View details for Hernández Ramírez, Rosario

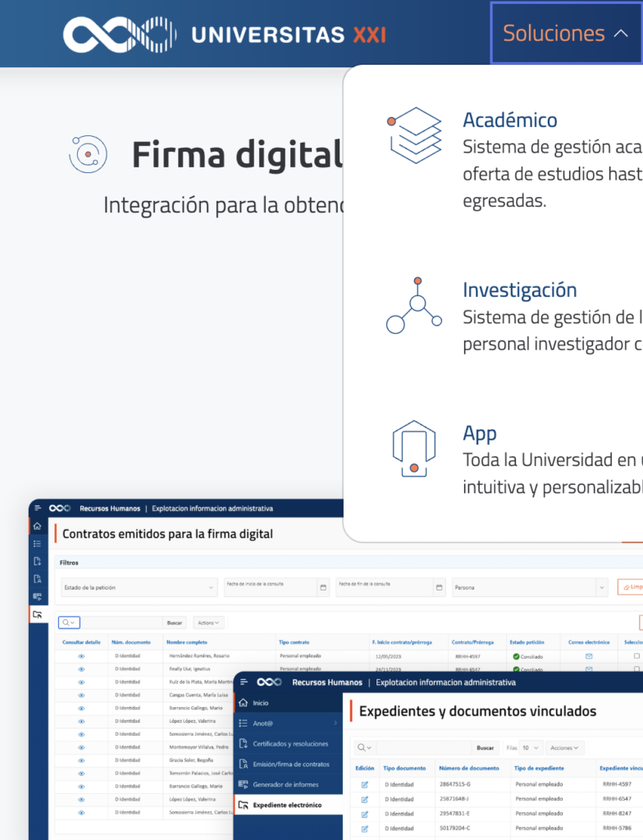(x=81, y=656)
